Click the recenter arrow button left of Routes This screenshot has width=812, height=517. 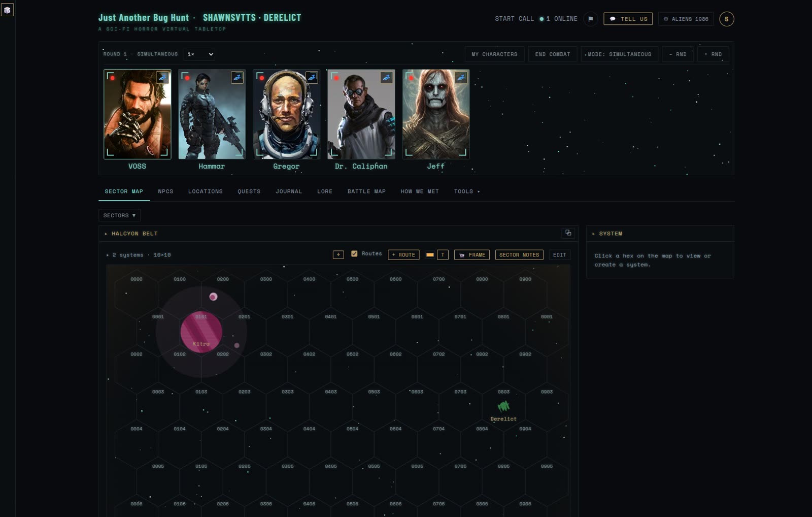tap(338, 254)
